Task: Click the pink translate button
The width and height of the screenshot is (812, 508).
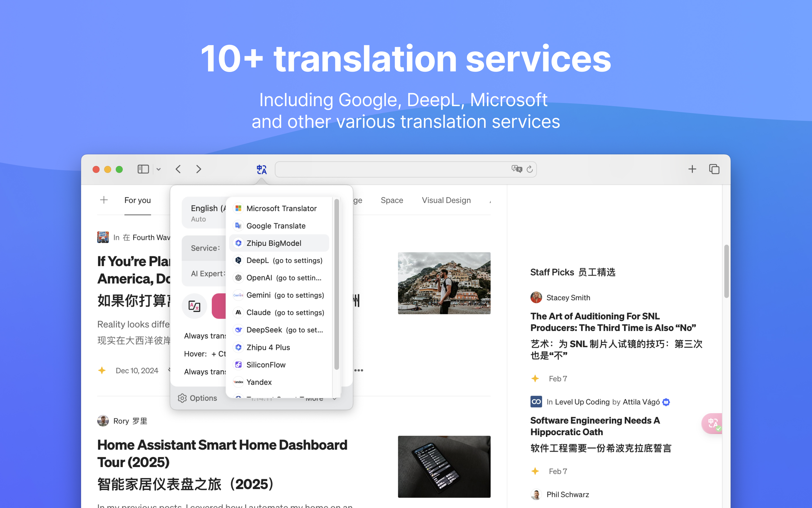Action: 219,306
